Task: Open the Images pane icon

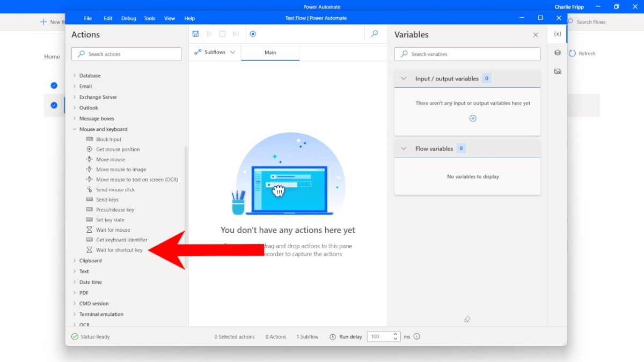Action: 557,70
